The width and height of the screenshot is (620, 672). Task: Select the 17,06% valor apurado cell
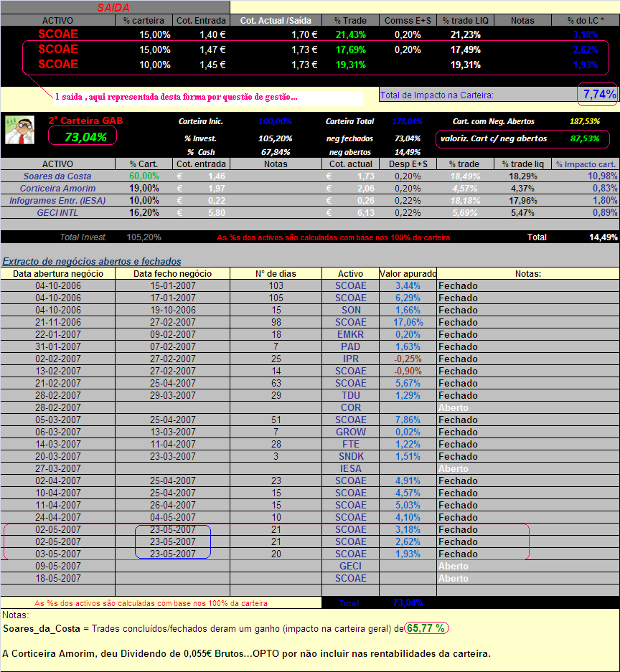tap(408, 322)
